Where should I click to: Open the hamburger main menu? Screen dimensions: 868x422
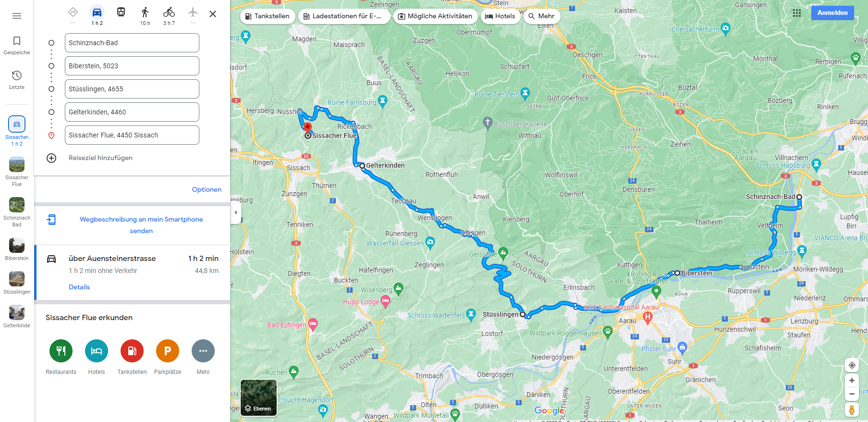click(x=17, y=16)
